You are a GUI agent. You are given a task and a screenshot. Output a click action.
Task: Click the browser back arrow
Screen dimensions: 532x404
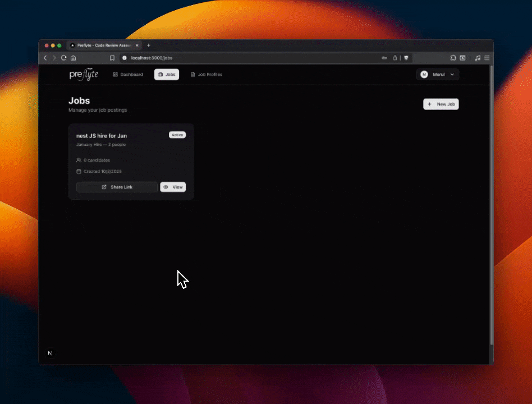point(45,58)
